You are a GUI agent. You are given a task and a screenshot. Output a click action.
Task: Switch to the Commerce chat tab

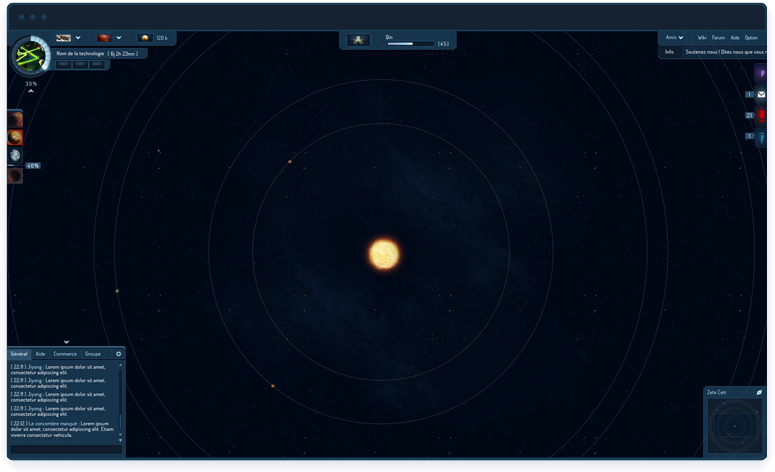(65, 354)
